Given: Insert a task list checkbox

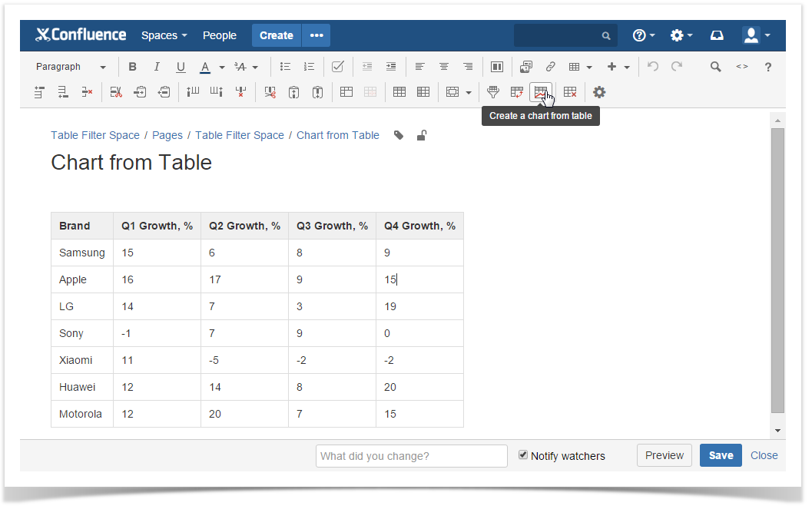Looking at the screenshot, I should (338, 67).
